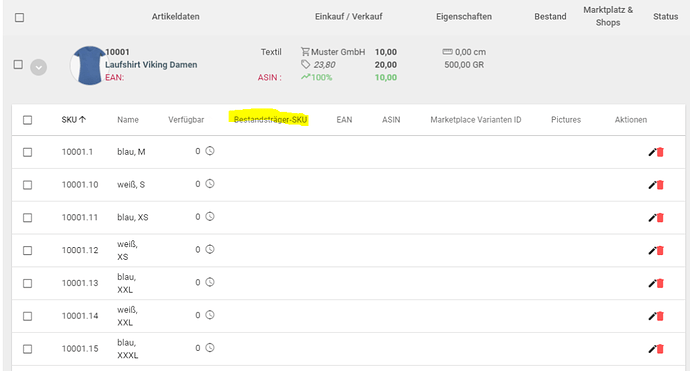Edit variant 10001.10 with pencil icon
Screen dimensions: 690x371
pos(652,185)
